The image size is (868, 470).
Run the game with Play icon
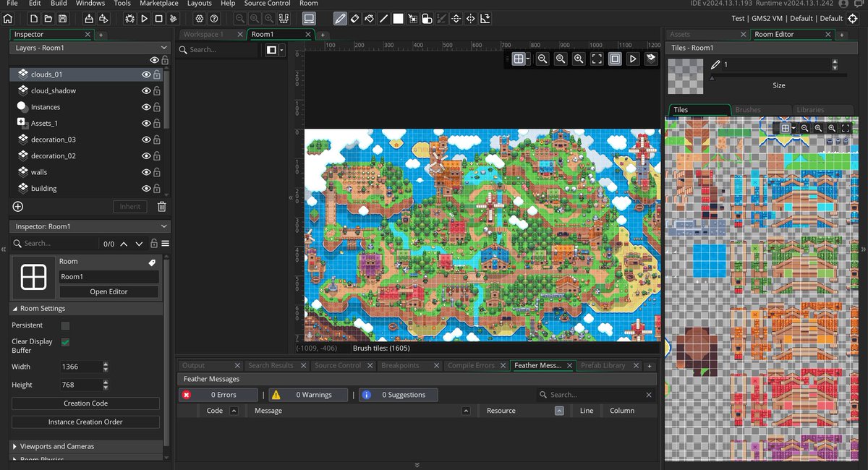click(x=144, y=18)
